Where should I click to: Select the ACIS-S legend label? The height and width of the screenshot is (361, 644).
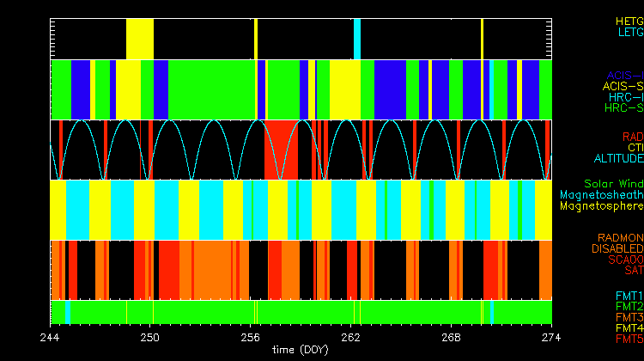(x=623, y=86)
